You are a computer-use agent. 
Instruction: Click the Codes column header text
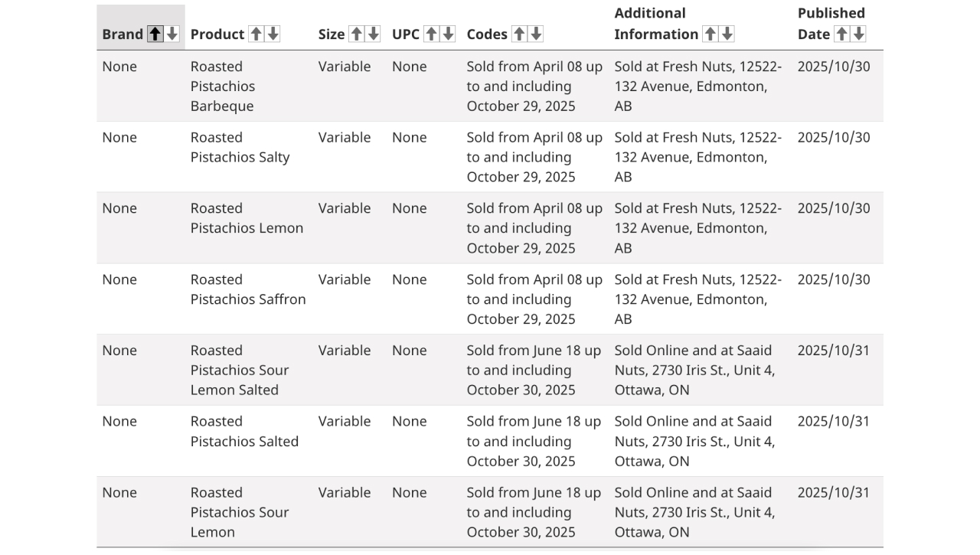point(487,34)
